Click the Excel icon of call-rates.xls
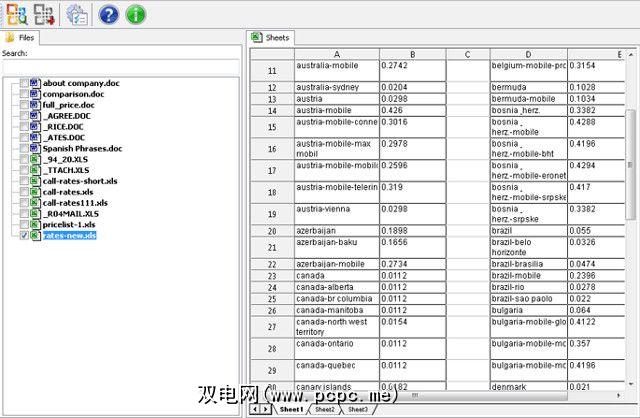 [x=35, y=192]
